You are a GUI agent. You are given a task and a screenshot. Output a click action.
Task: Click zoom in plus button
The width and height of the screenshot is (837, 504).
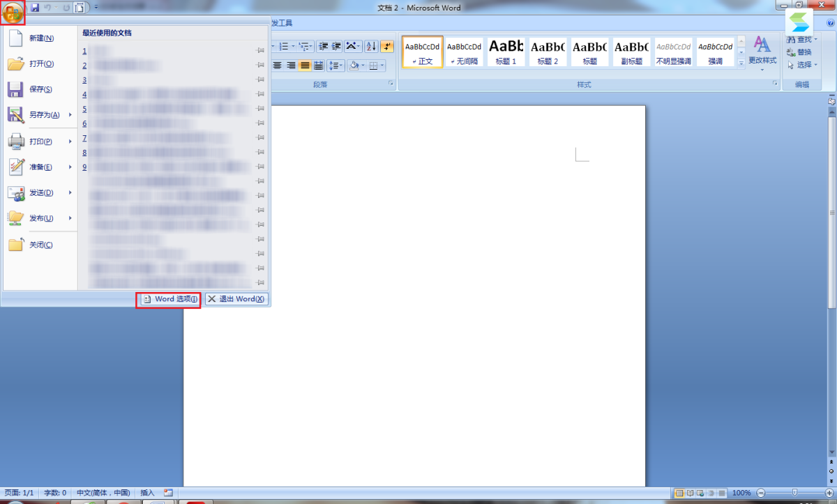pyautogui.click(x=829, y=493)
